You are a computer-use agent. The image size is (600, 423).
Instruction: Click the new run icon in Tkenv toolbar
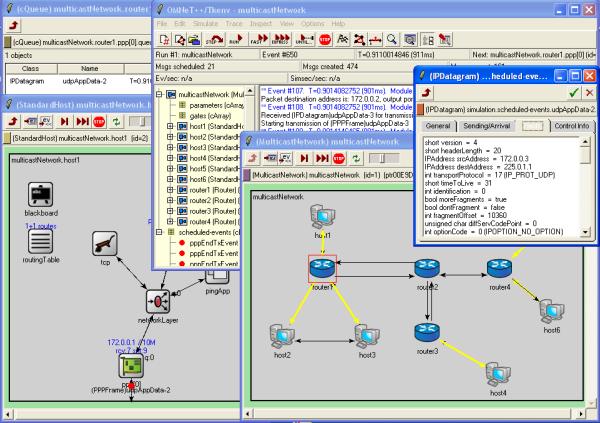[164, 39]
